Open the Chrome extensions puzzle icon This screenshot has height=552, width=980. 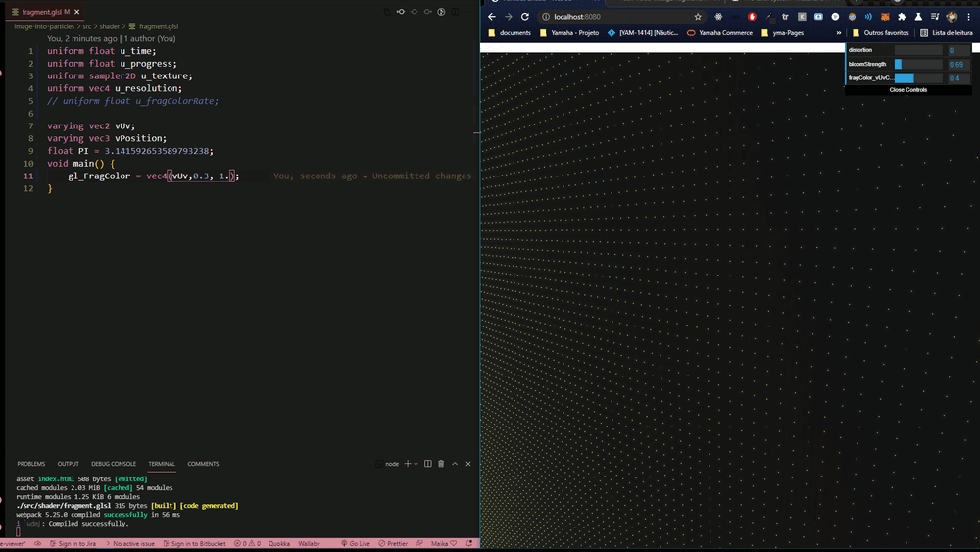901,17
